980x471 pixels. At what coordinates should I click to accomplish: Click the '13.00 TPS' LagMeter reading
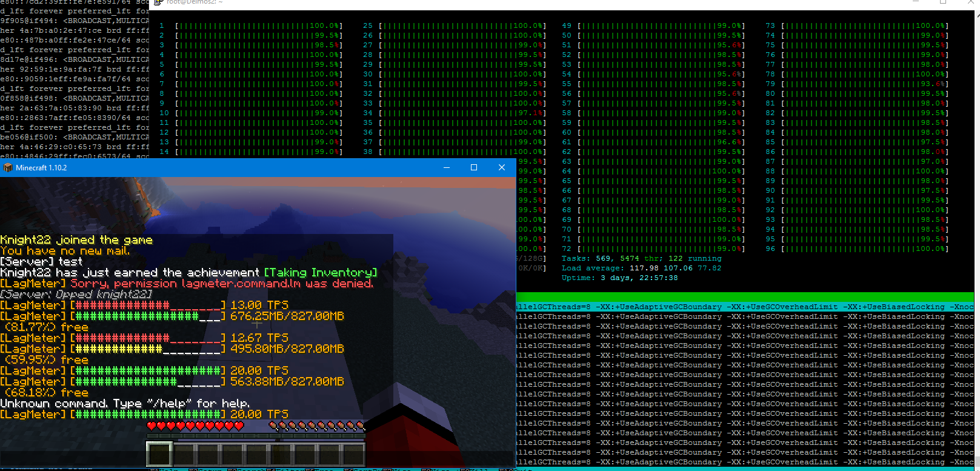(x=259, y=306)
